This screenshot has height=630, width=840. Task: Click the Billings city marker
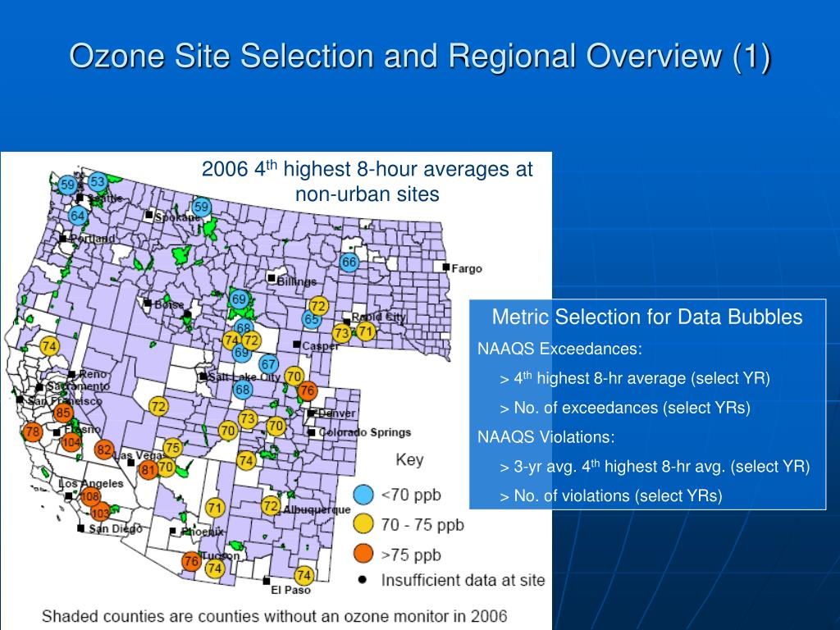click(x=272, y=278)
